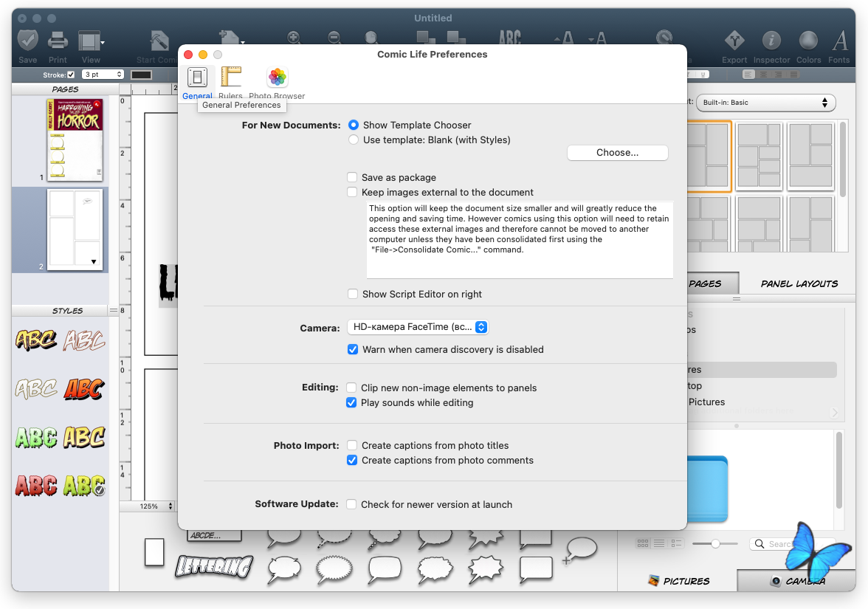
Task: Switch picture browser to detail list view
Action: pyautogui.click(x=676, y=543)
